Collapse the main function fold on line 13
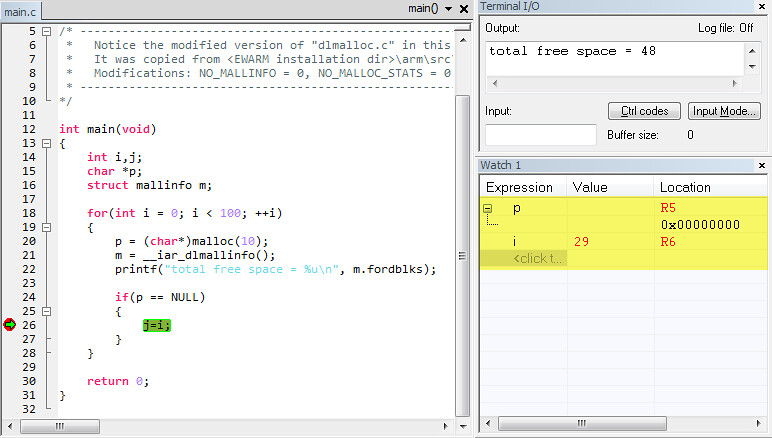 click(x=46, y=144)
